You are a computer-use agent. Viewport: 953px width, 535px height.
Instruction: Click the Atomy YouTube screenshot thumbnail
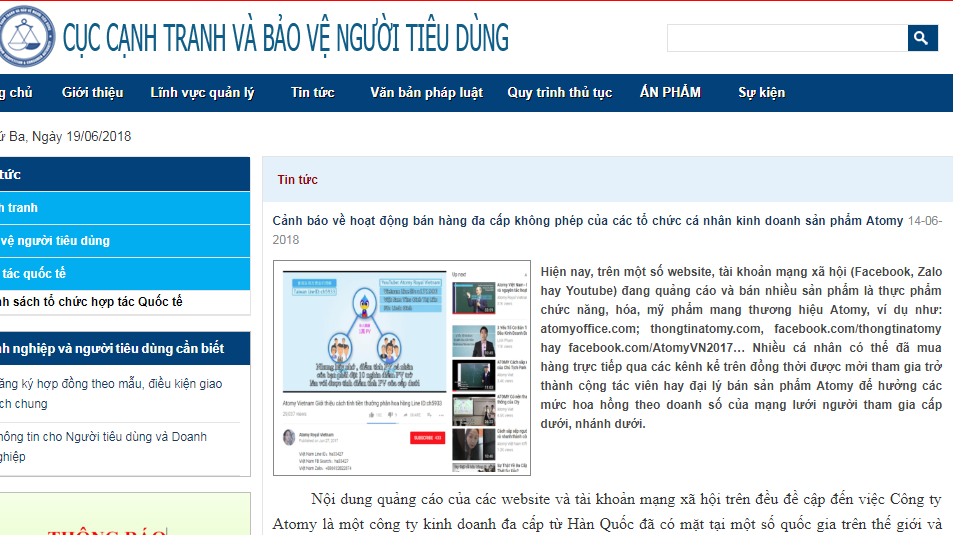point(402,368)
